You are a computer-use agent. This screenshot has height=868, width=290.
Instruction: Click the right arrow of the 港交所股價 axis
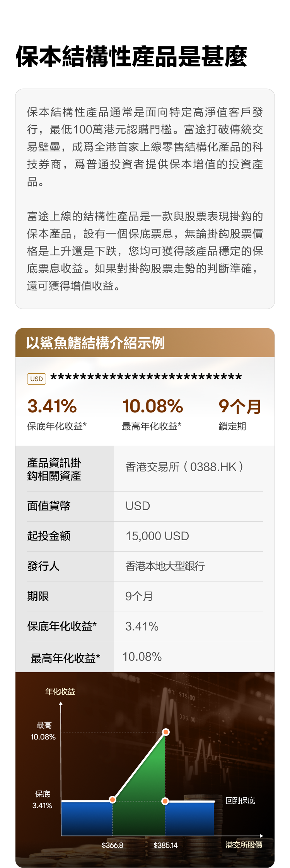pos(261,836)
